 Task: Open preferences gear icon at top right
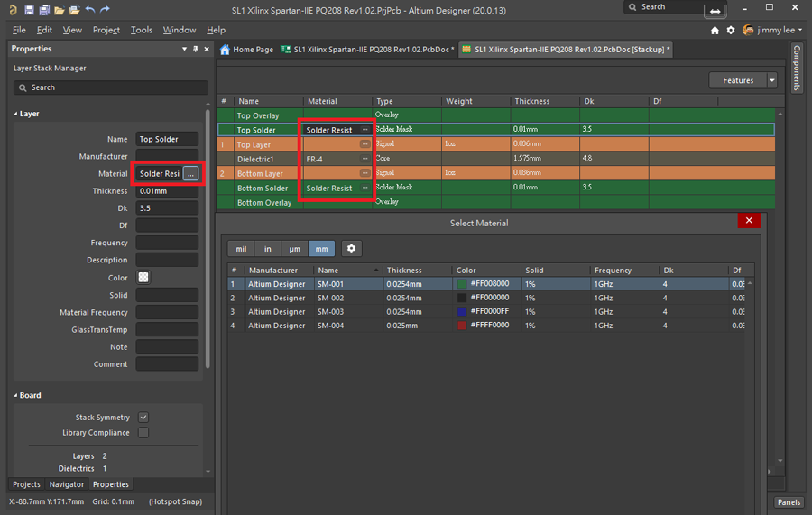(731, 30)
